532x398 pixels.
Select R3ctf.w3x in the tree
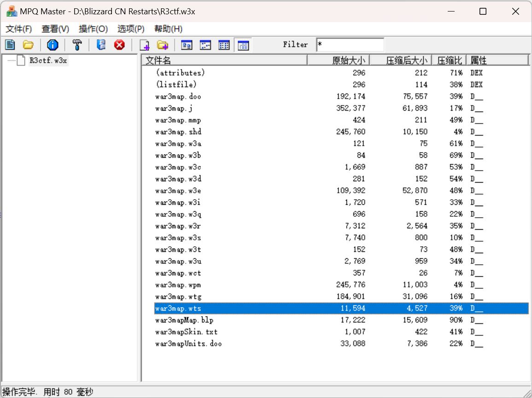[x=48, y=60]
